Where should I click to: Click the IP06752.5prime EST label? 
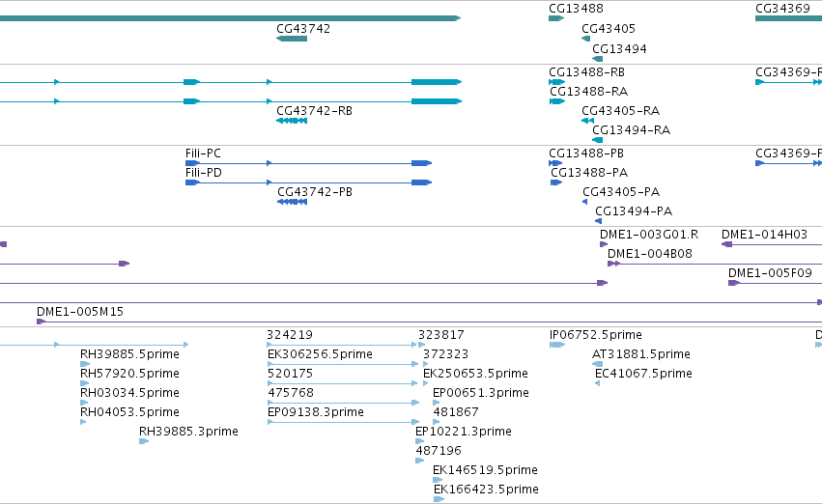(596, 335)
